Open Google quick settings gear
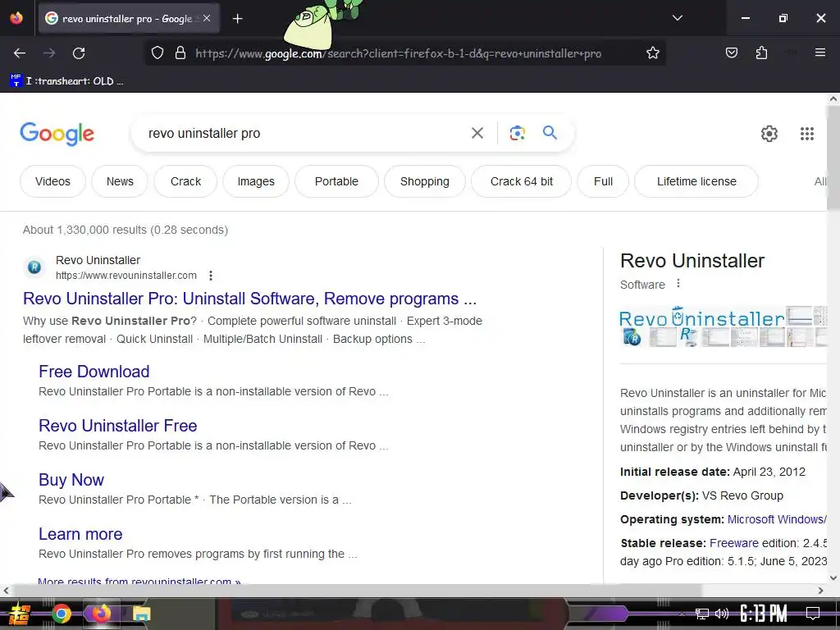This screenshot has width=840, height=630. [769, 134]
